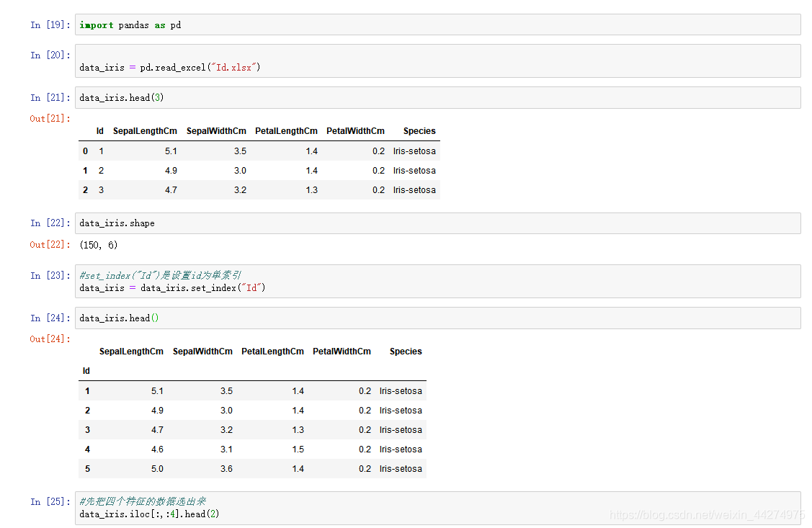Click value 4.7 in Out[21] table
Viewport: 812px width, 528px height.
tap(171, 190)
